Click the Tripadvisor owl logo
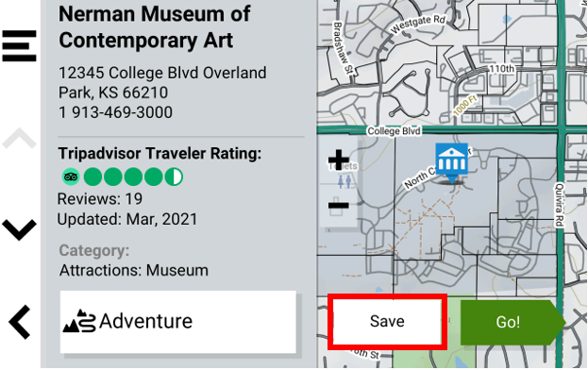Viewport: 588px width, 370px height. [x=71, y=177]
